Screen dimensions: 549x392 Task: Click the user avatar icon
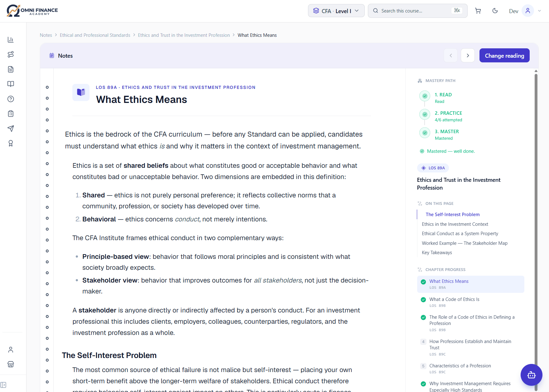pyautogui.click(x=528, y=11)
